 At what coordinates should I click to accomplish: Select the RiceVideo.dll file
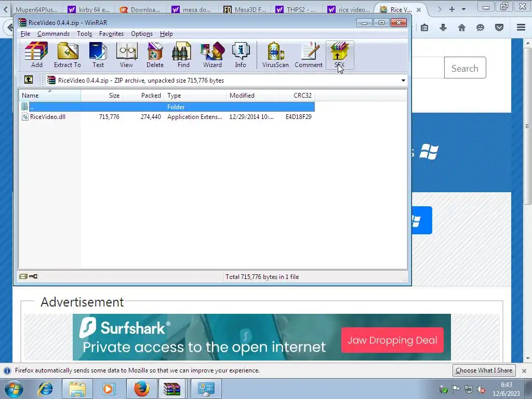tap(47, 117)
